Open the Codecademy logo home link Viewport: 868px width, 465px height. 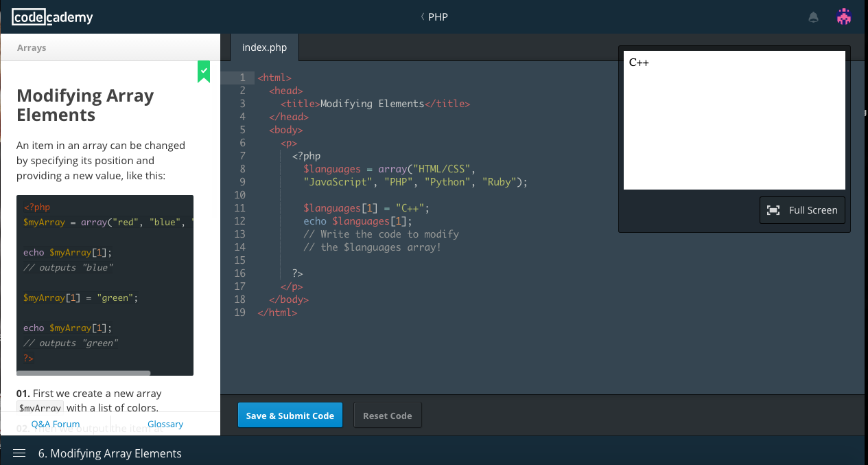(x=52, y=17)
